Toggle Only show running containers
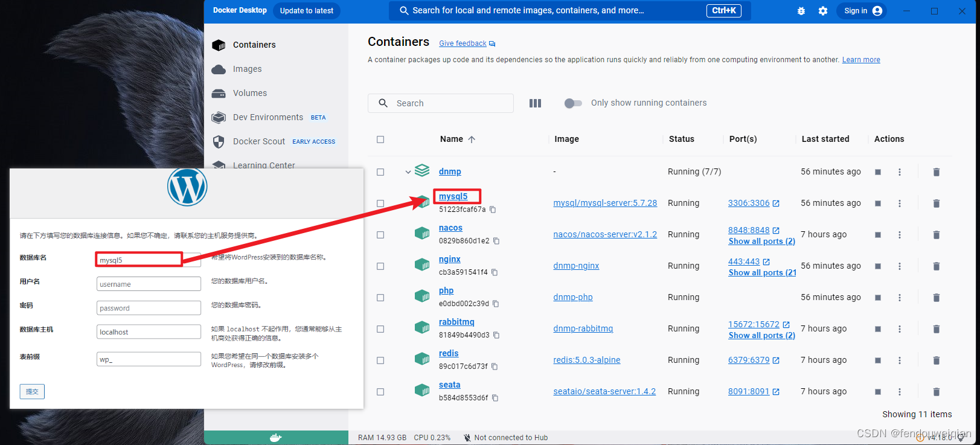The width and height of the screenshot is (980, 445). point(573,103)
